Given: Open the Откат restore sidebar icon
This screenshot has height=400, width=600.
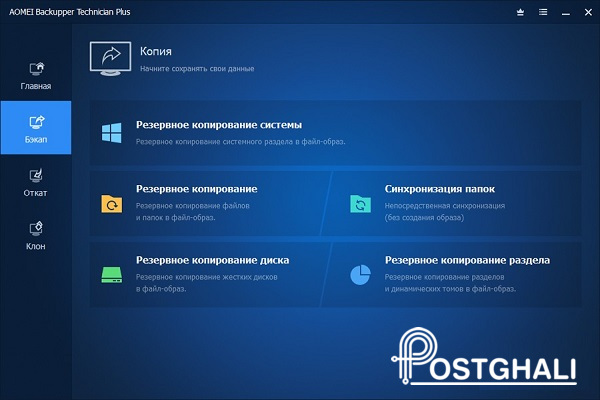Looking at the screenshot, I should [x=36, y=176].
